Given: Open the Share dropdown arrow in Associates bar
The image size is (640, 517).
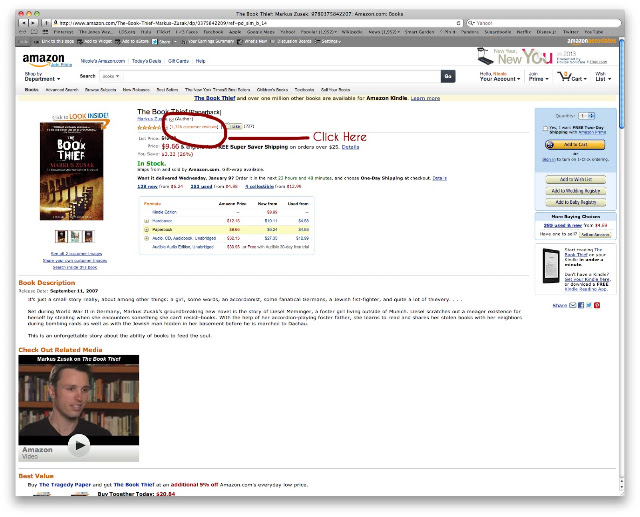Looking at the screenshot, I should point(175,41).
